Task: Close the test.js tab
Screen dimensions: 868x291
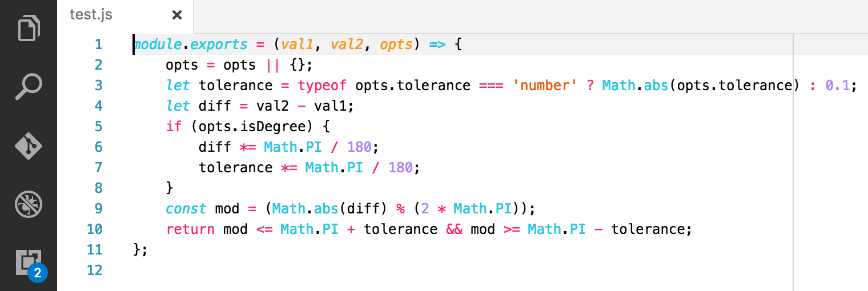Action: click(177, 15)
